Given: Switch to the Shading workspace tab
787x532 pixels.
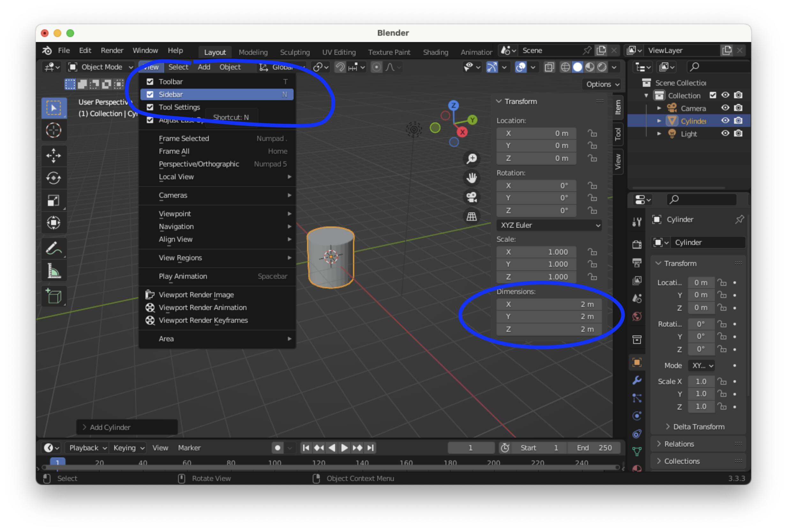Looking at the screenshot, I should point(436,52).
